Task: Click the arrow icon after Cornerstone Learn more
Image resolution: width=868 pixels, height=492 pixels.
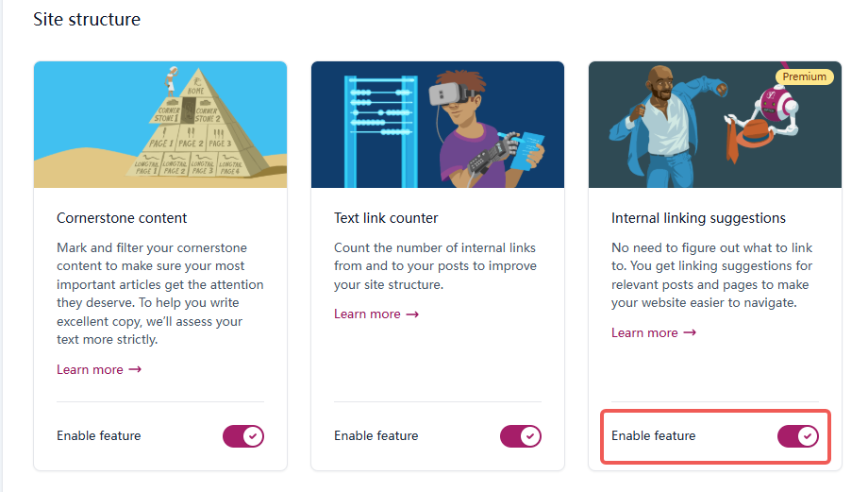Action: 135,369
